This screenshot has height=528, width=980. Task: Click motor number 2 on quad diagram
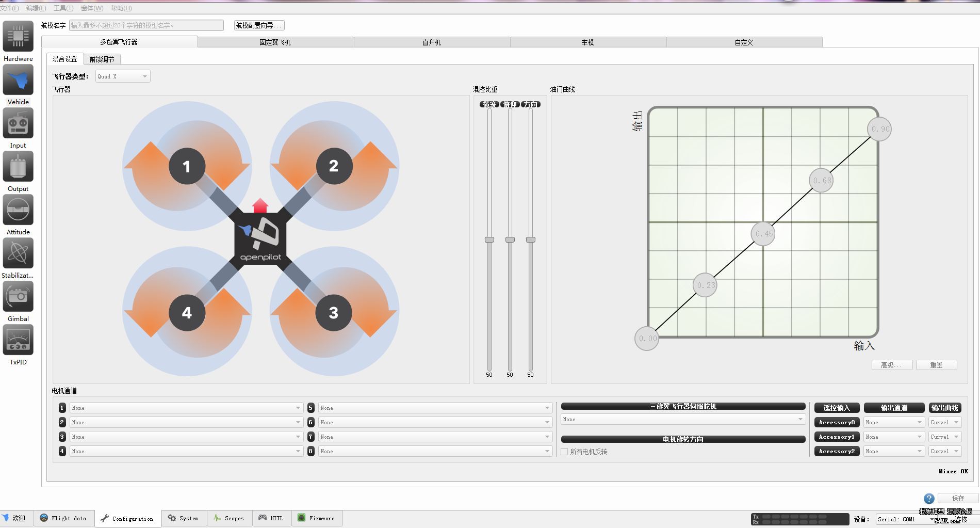coord(334,166)
